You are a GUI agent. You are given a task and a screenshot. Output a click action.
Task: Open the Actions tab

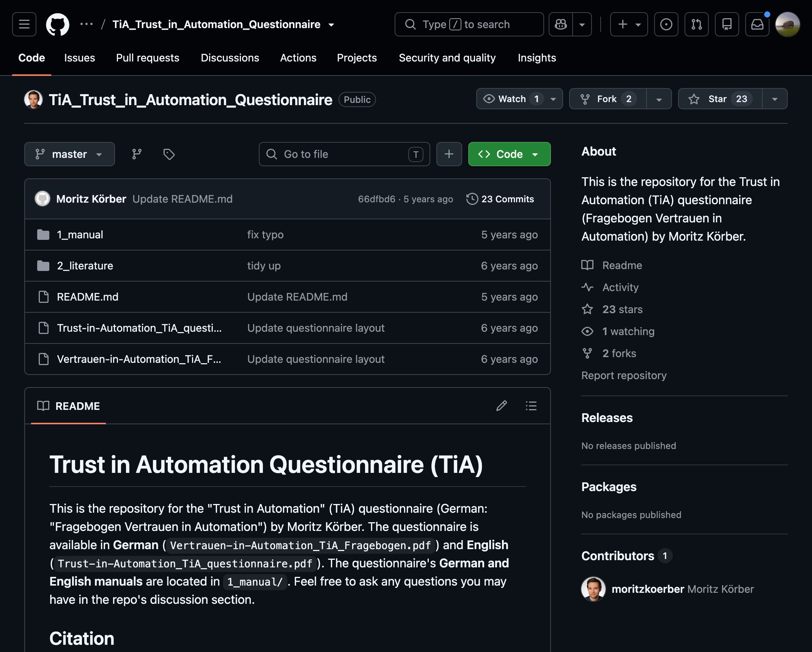click(x=298, y=58)
